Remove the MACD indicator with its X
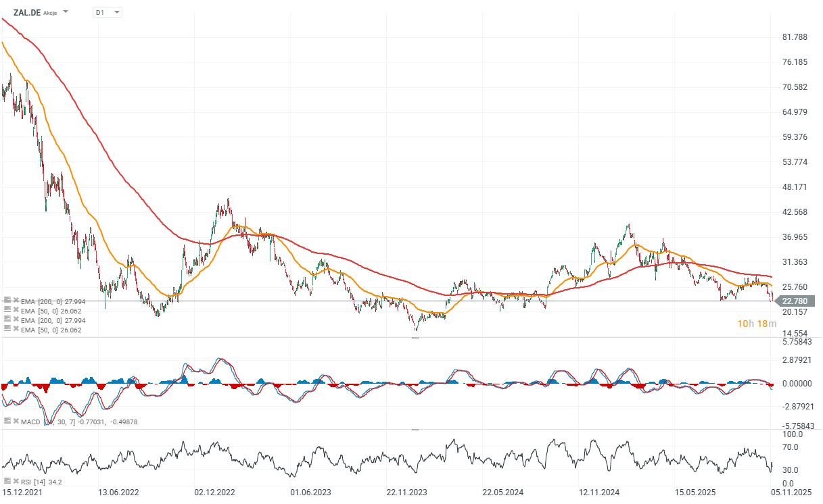Image resolution: width=823 pixels, height=504 pixels. click(15, 421)
